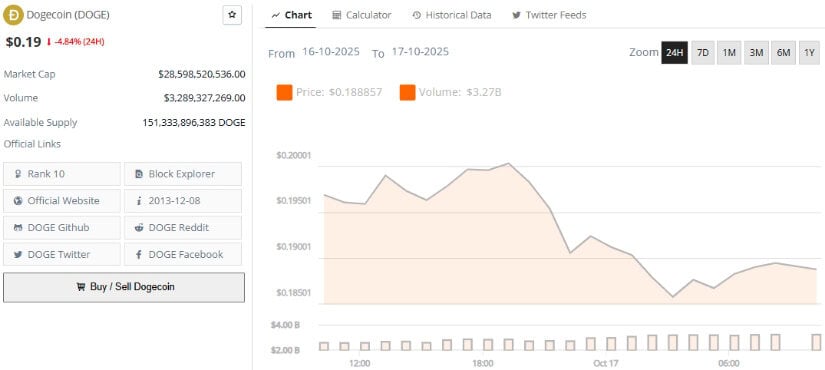Viewport: 825px width, 370px height.
Task: Select the 1Y zoom range
Action: tap(809, 53)
